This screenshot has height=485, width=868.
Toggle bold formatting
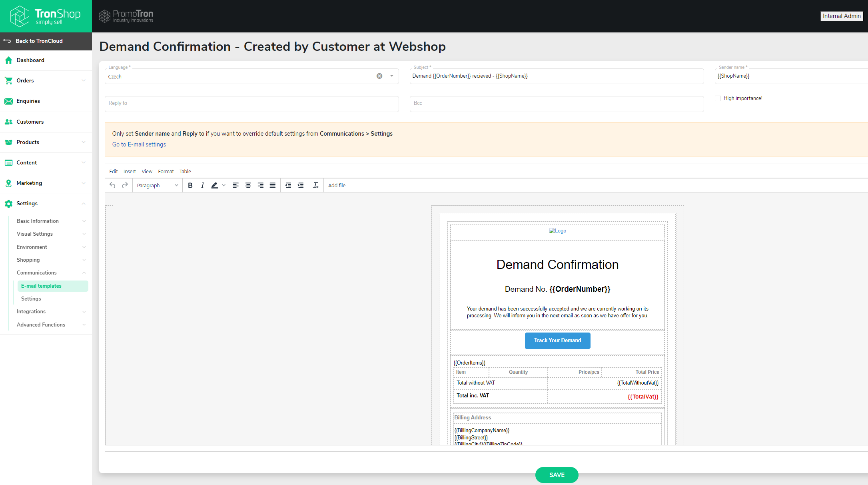coord(190,185)
